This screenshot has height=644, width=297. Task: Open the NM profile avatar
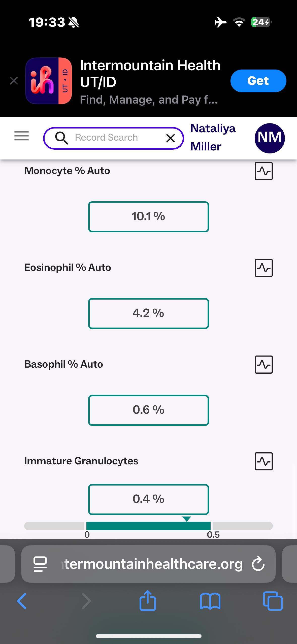pyautogui.click(x=270, y=138)
